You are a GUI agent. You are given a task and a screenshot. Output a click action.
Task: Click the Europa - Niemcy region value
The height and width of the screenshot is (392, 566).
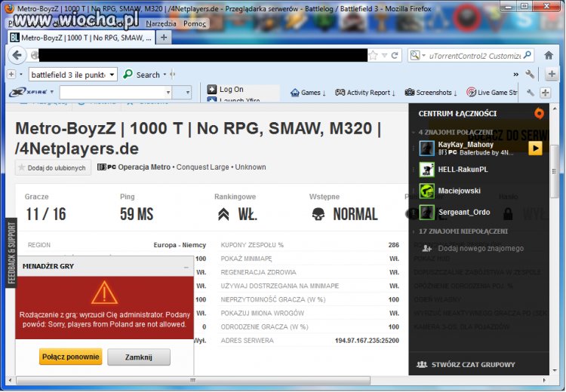tap(180, 245)
